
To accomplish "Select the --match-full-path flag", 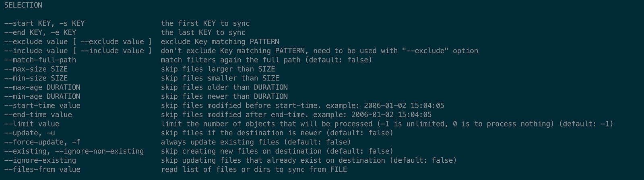I will click(40, 60).
